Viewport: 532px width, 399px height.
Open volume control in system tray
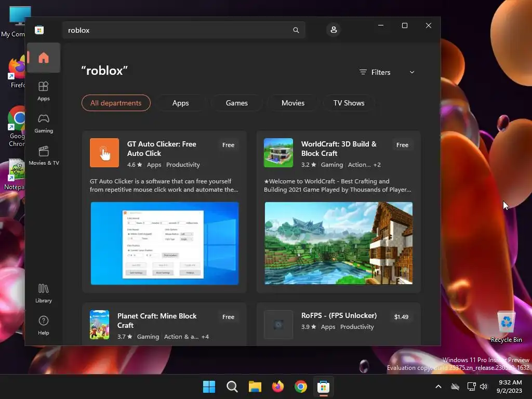[x=484, y=387]
